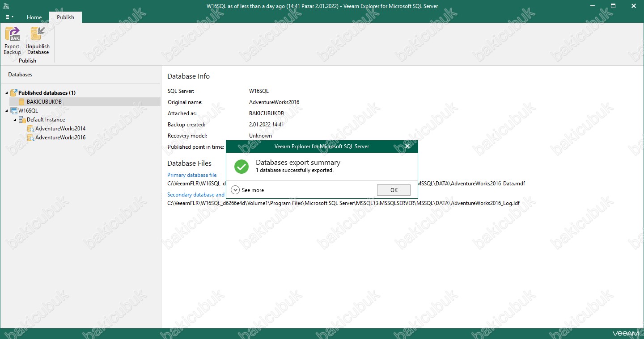Click the Secondary database files link
Screen dimensions: 644x339
[x=196, y=195]
